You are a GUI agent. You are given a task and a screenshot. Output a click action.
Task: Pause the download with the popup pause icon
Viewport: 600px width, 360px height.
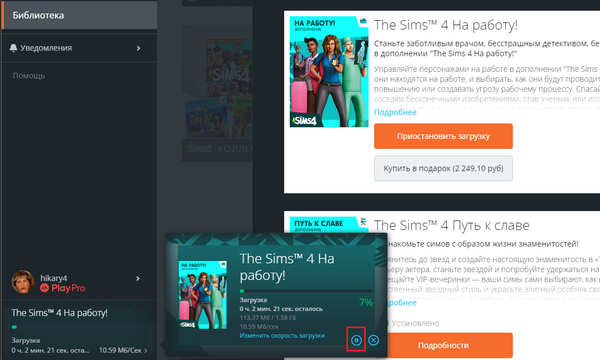(x=356, y=340)
